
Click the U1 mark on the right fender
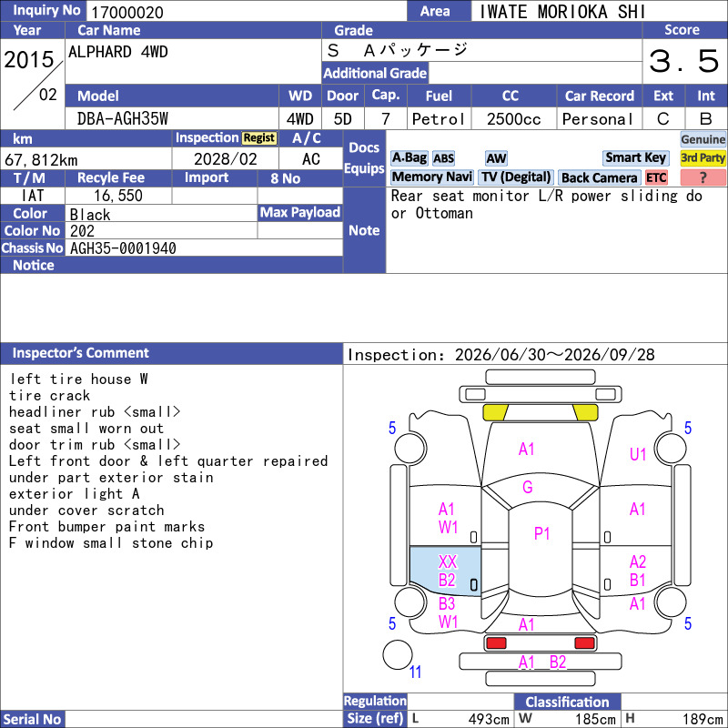(x=638, y=454)
